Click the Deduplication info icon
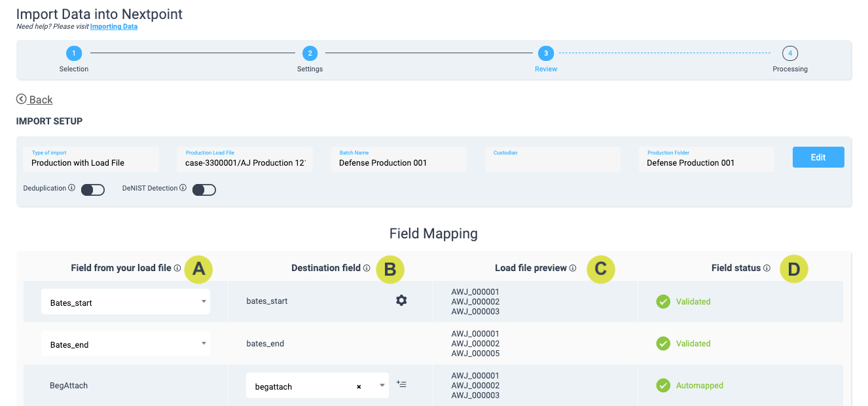868x406 pixels. click(72, 188)
